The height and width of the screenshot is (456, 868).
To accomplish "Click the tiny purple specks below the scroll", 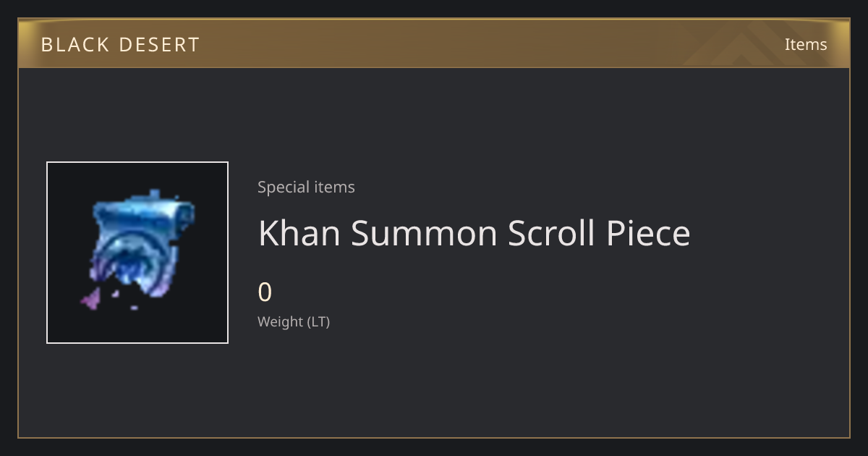I will coord(124,300).
